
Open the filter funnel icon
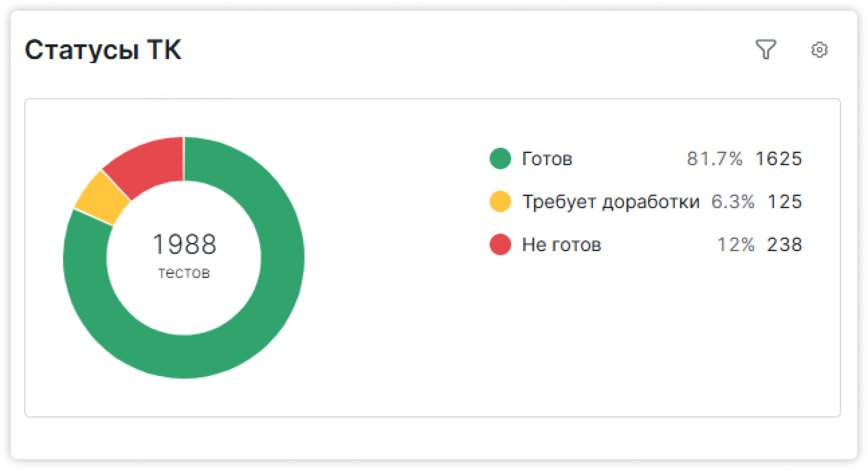pos(766,50)
